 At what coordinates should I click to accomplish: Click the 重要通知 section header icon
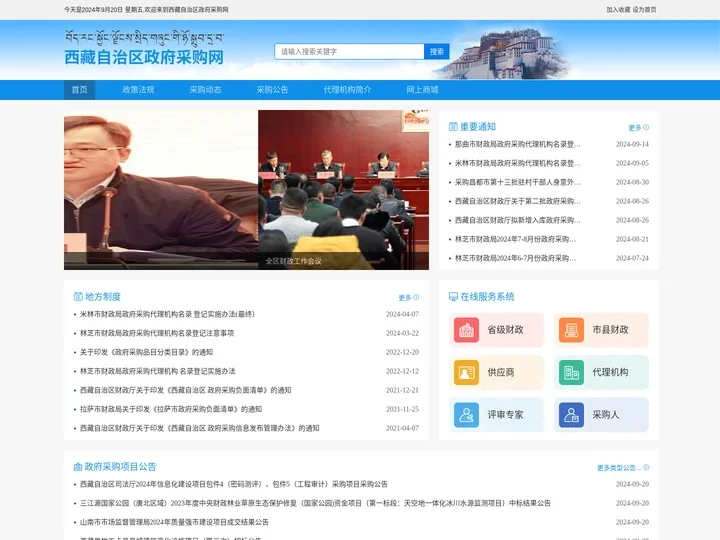pyautogui.click(x=453, y=127)
